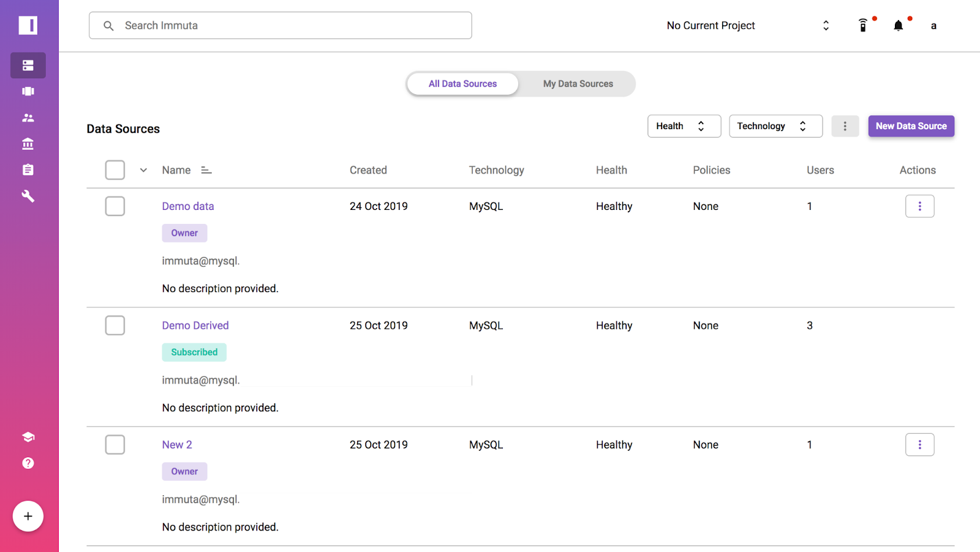Select the Admin wrench icon
The width and height of the screenshot is (980, 552).
[28, 196]
